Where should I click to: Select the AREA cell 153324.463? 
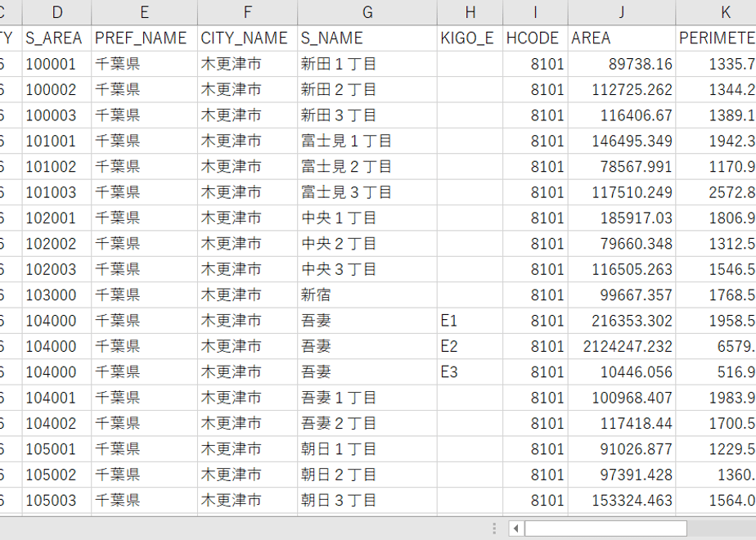pyautogui.click(x=622, y=501)
